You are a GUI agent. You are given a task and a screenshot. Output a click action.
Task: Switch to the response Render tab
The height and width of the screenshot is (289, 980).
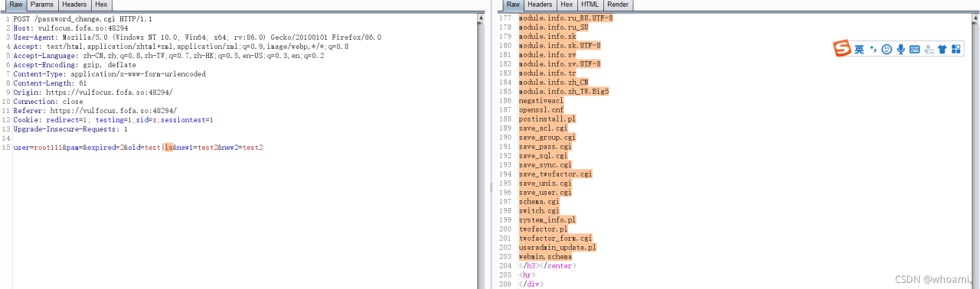click(x=618, y=5)
